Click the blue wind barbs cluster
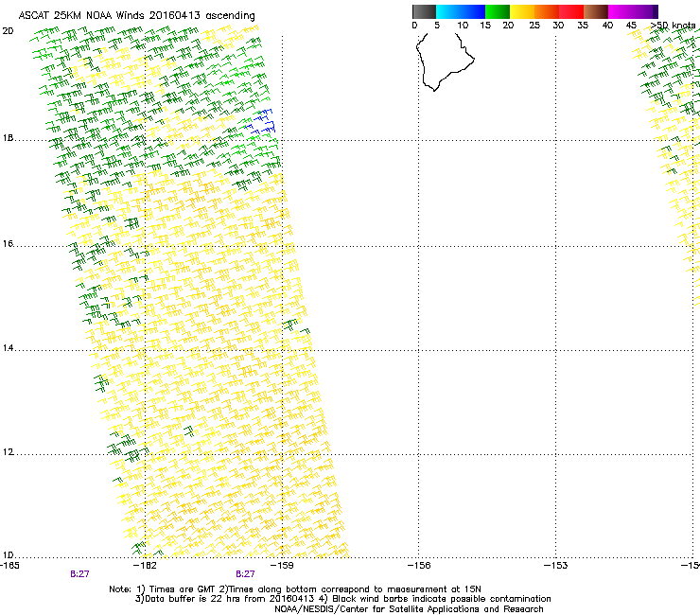This screenshot has width=700, height=615. point(260,121)
